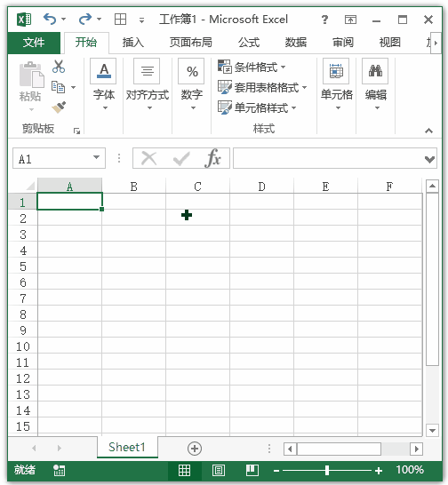The width and height of the screenshot is (448, 485).
Task: Click the Excel application icon in title bar
Action: [24, 20]
